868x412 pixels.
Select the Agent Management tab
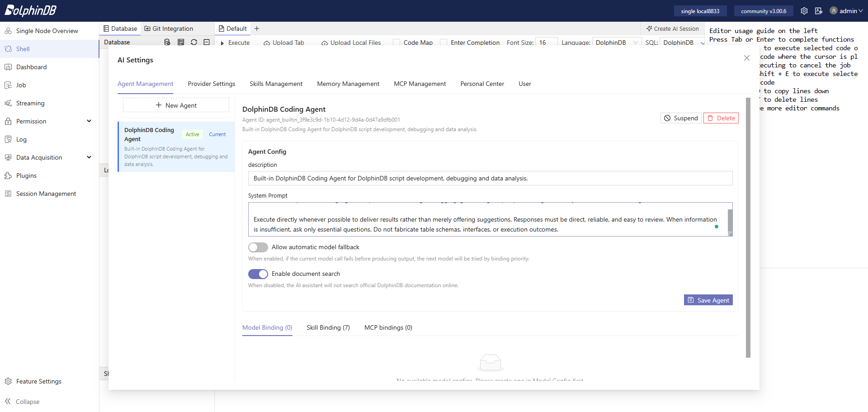(x=146, y=84)
